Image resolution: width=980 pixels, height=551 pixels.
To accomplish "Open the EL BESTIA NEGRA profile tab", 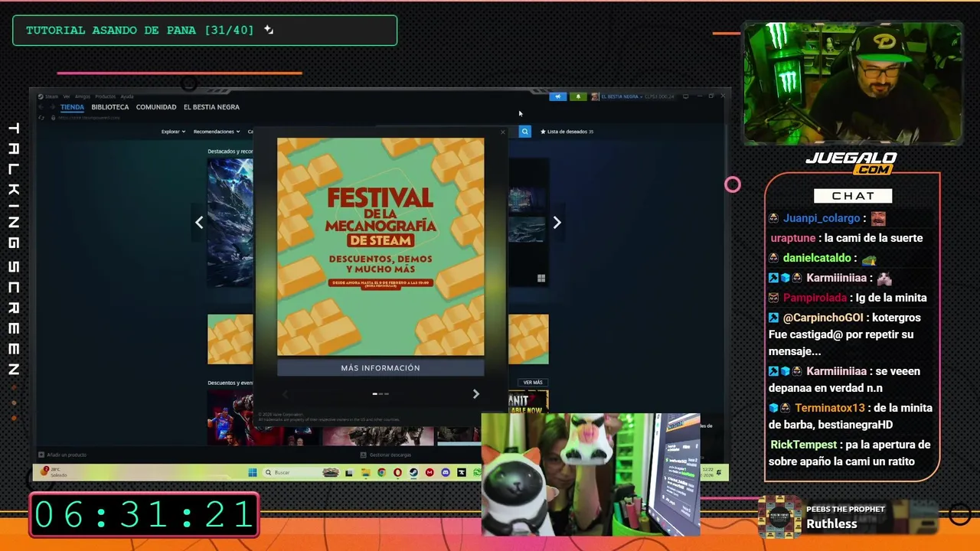I will (211, 107).
